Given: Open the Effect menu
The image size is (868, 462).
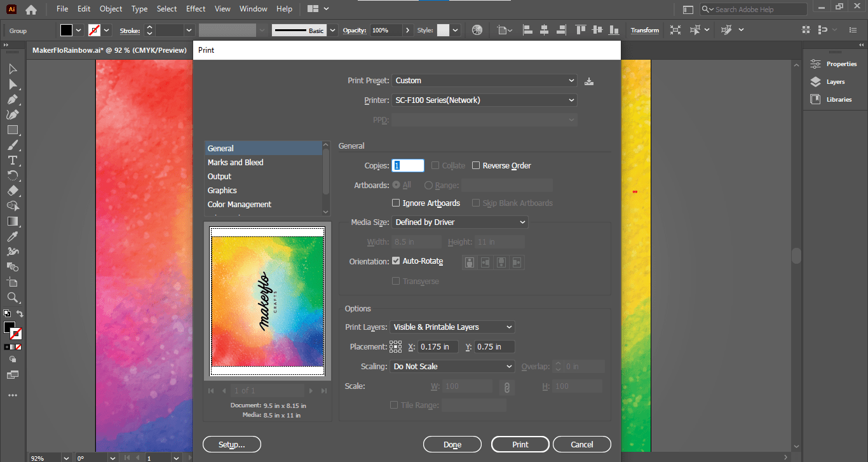Looking at the screenshot, I should [196, 9].
